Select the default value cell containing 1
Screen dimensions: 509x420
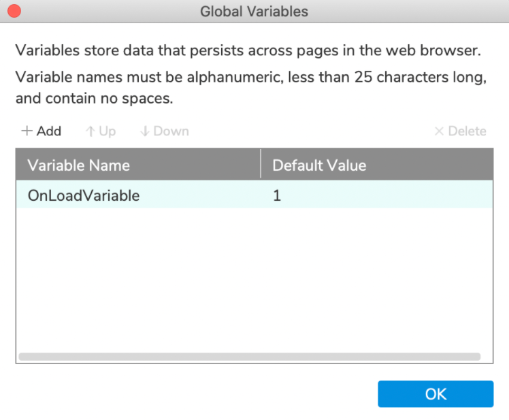click(x=277, y=195)
